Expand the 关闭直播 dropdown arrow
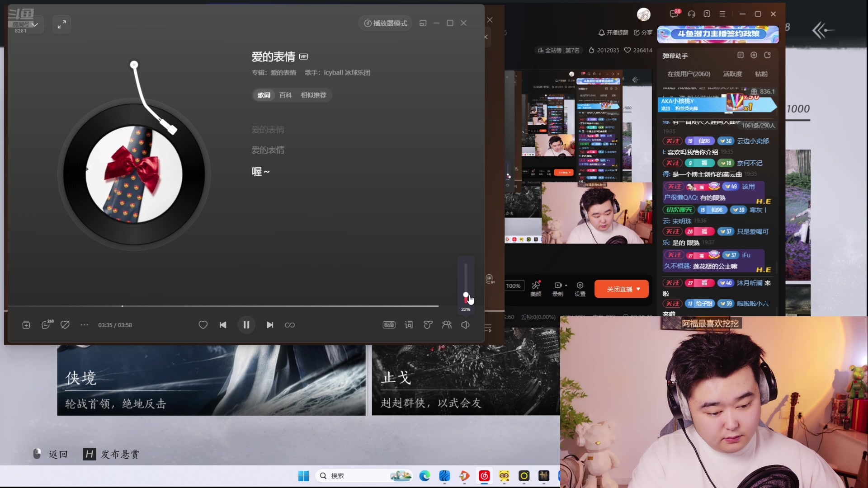This screenshot has width=868, height=488. coord(638,289)
